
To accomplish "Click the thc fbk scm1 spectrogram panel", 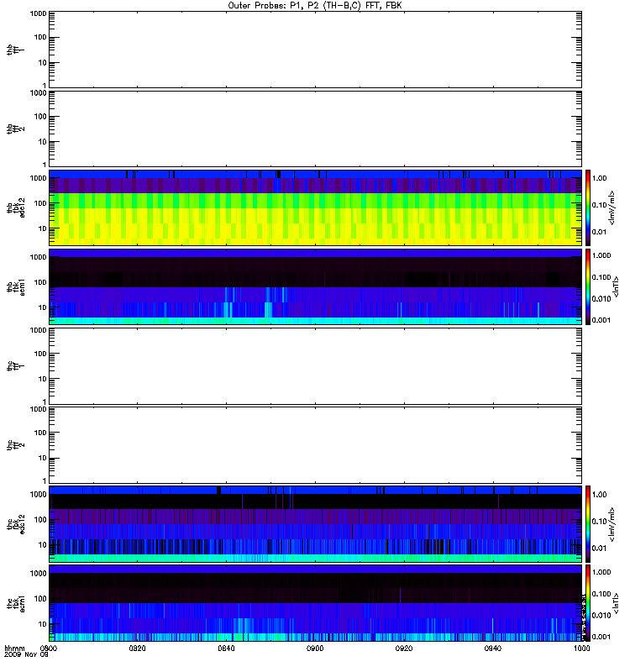I will click(315, 603).
